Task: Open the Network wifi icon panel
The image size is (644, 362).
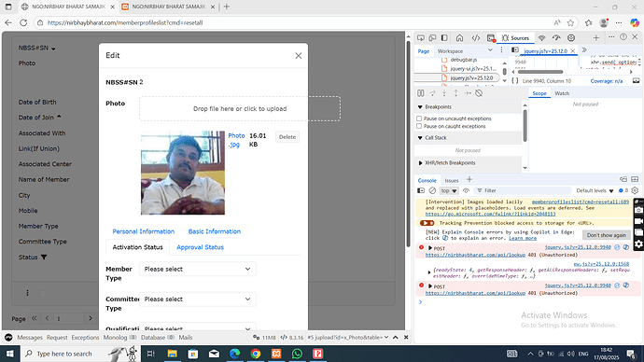Action: click(x=541, y=37)
